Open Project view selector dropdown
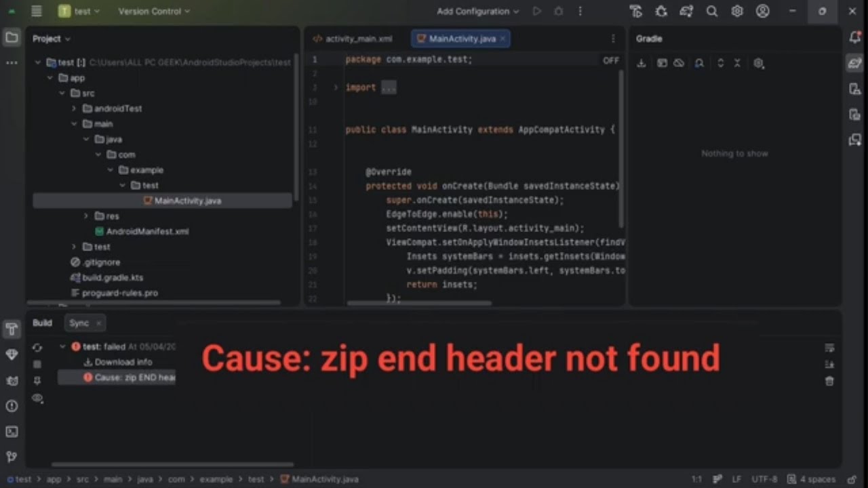 [x=52, y=39]
